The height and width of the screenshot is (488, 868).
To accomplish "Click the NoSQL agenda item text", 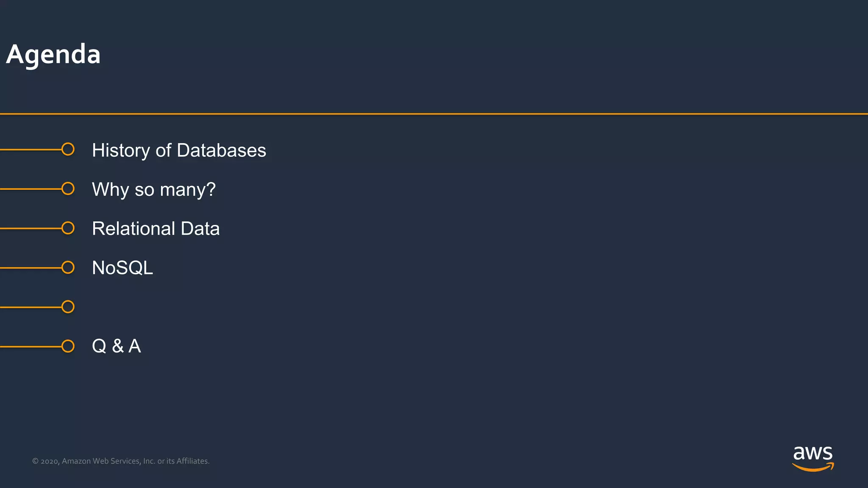I will pyautogui.click(x=122, y=268).
